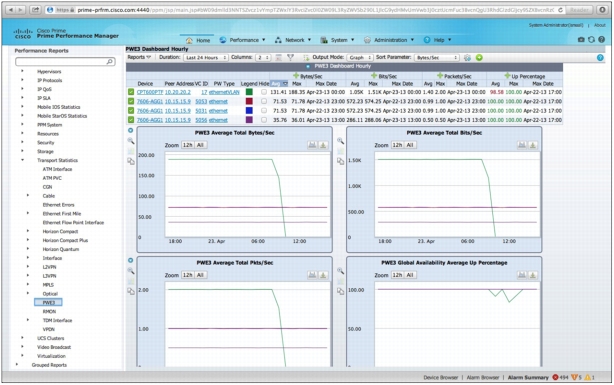Image resolution: width=614 pixels, height=385 pixels.
Task: Open the Performance menu
Action: 242,40
